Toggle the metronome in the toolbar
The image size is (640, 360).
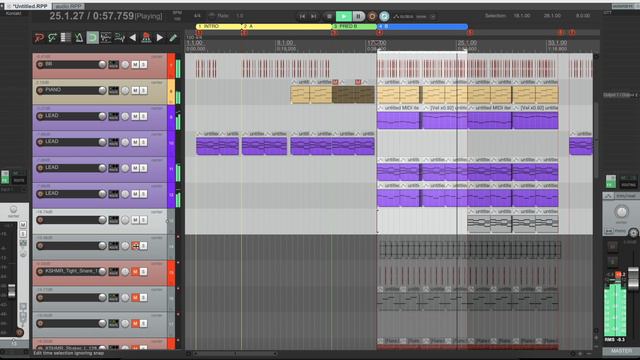(x=79, y=38)
